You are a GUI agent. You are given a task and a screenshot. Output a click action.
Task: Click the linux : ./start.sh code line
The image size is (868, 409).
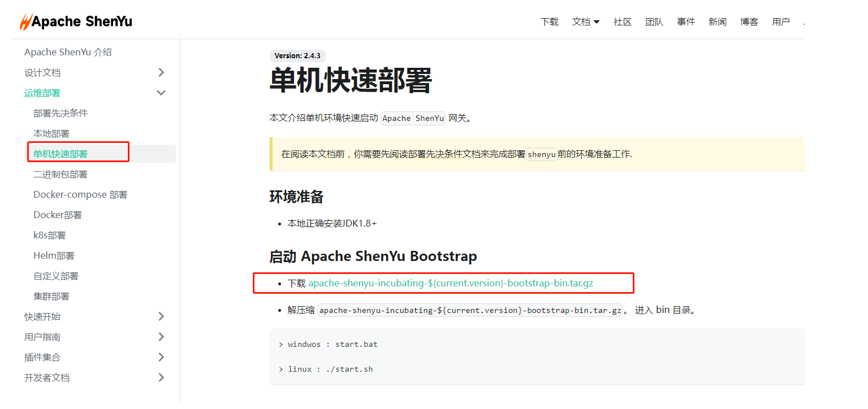click(326, 369)
